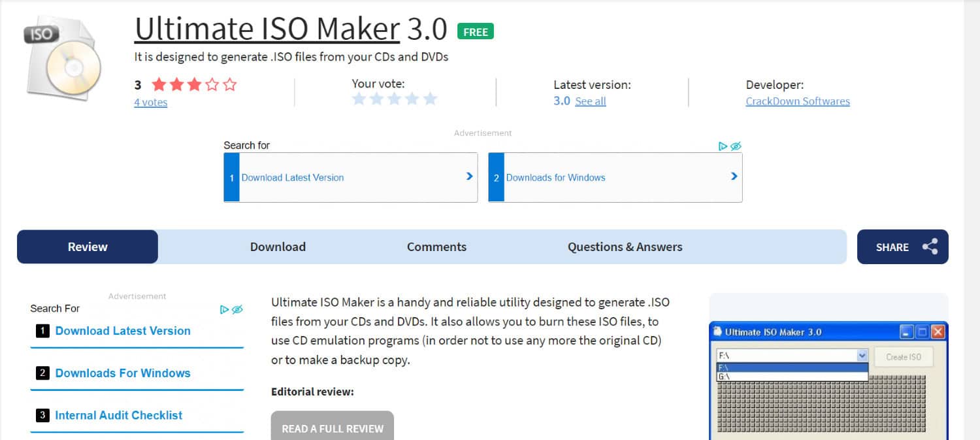
Task: Click the red star rating display
Action: (x=194, y=84)
